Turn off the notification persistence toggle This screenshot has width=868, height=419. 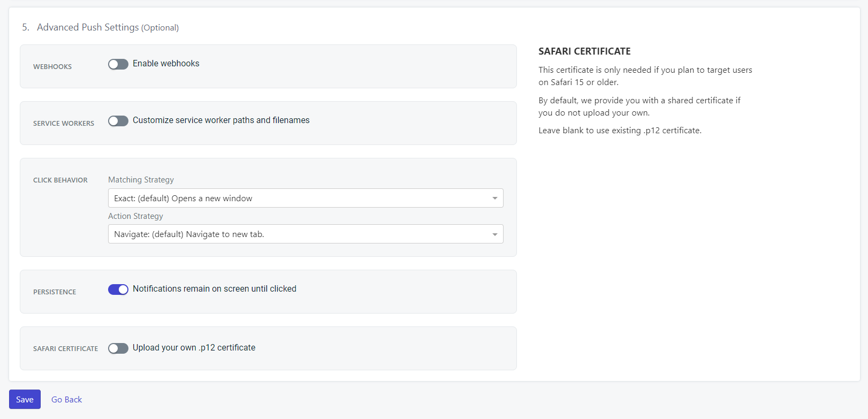coord(118,290)
